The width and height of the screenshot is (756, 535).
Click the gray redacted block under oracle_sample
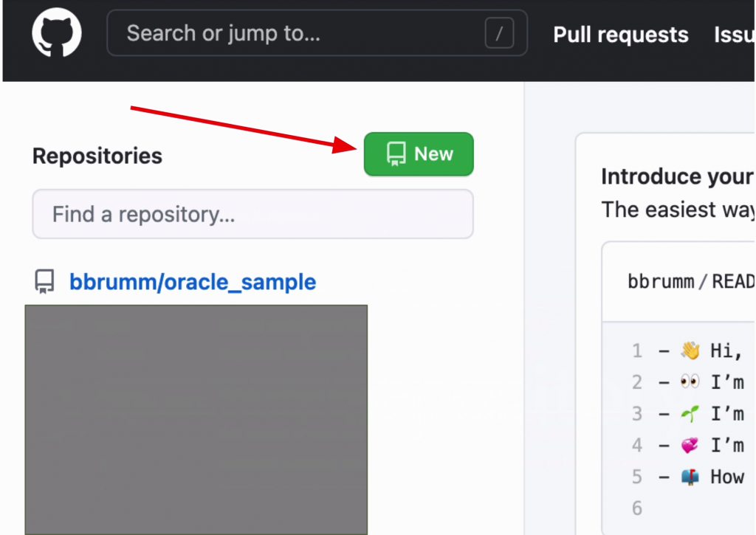[196, 419]
